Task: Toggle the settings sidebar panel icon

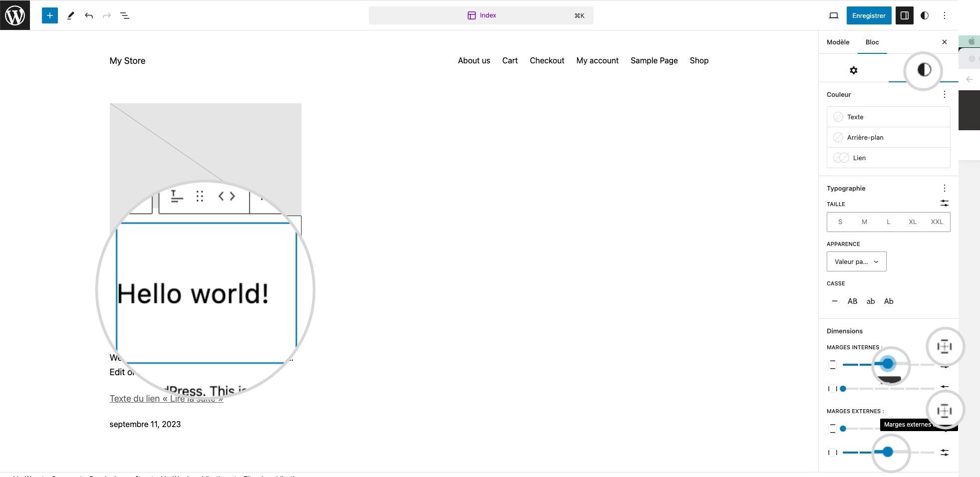Action: coord(904,15)
